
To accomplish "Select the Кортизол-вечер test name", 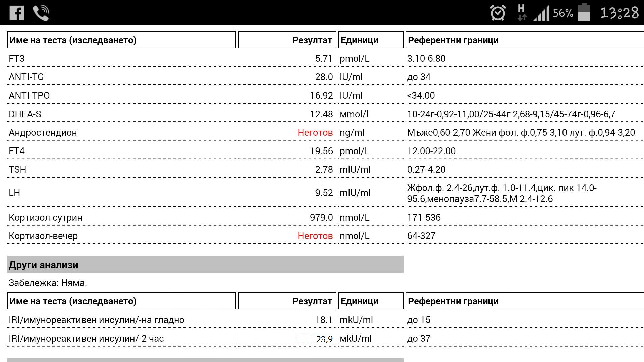I will point(43,236).
